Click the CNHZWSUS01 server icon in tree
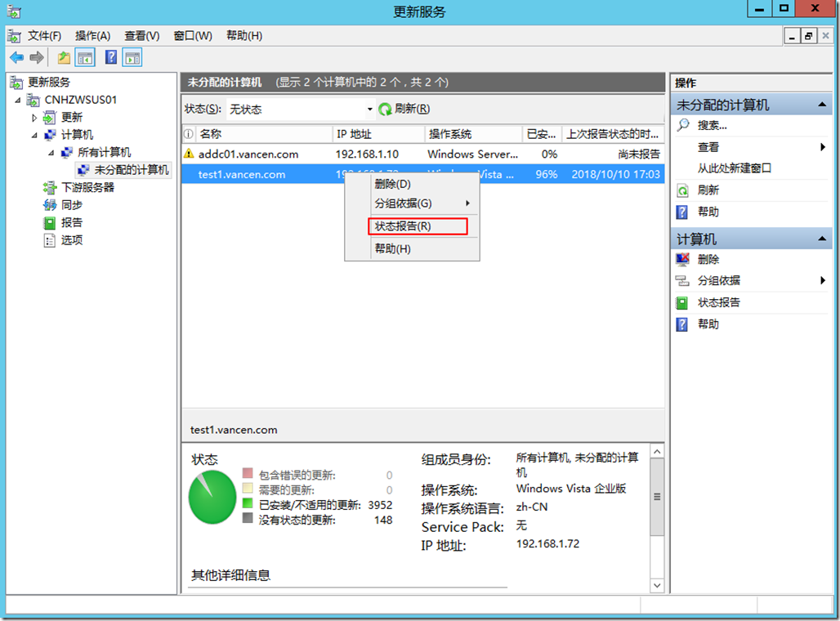Image resolution: width=840 pixels, height=621 pixels. [34, 100]
